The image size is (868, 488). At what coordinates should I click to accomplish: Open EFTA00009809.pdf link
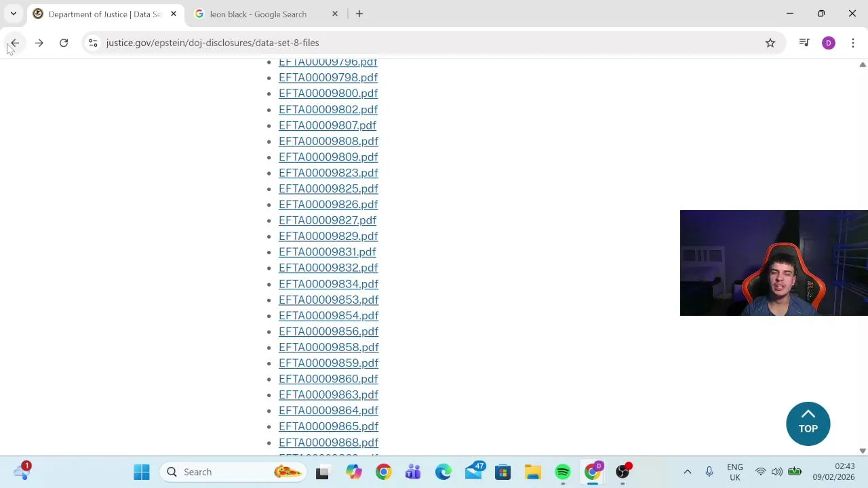tap(328, 157)
